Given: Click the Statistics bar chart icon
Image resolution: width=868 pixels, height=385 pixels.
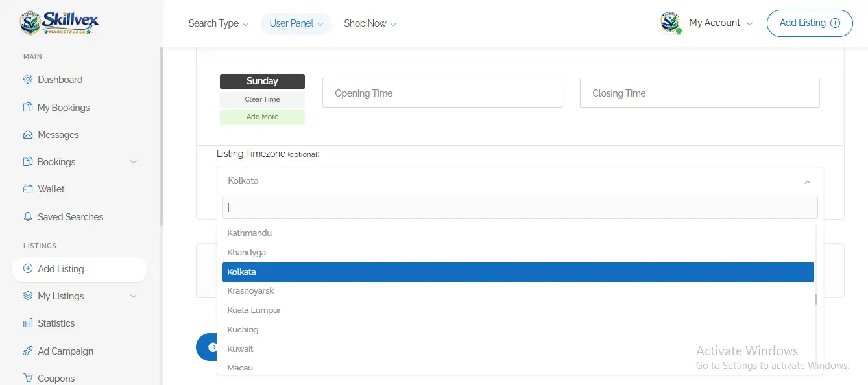Looking at the screenshot, I should point(28,323).
